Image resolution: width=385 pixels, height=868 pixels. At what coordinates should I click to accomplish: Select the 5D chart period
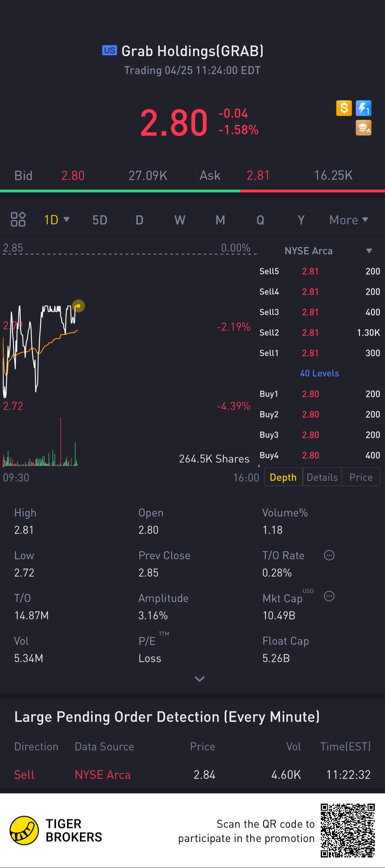click(x=100, y=220)
